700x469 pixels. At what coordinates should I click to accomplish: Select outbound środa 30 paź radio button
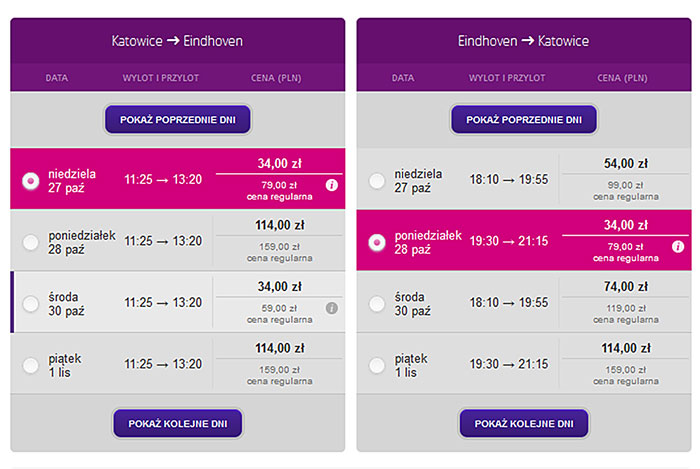click(31, 304)
